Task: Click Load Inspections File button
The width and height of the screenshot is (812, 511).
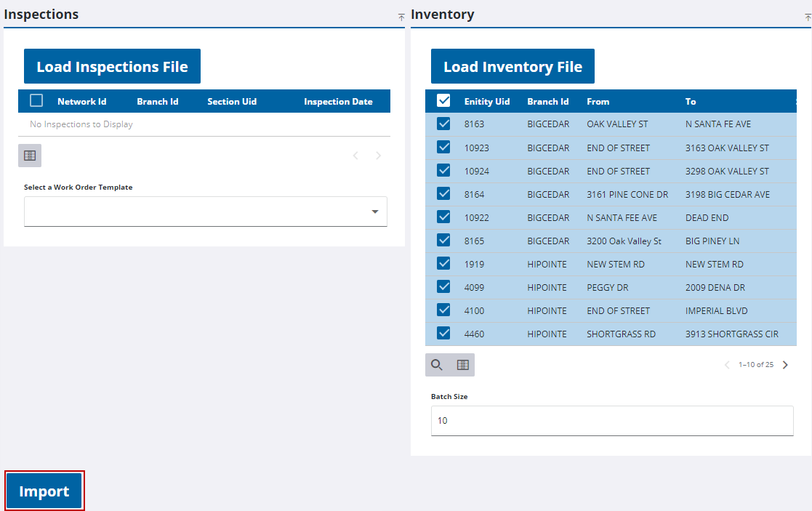Action: click(112, 67)
